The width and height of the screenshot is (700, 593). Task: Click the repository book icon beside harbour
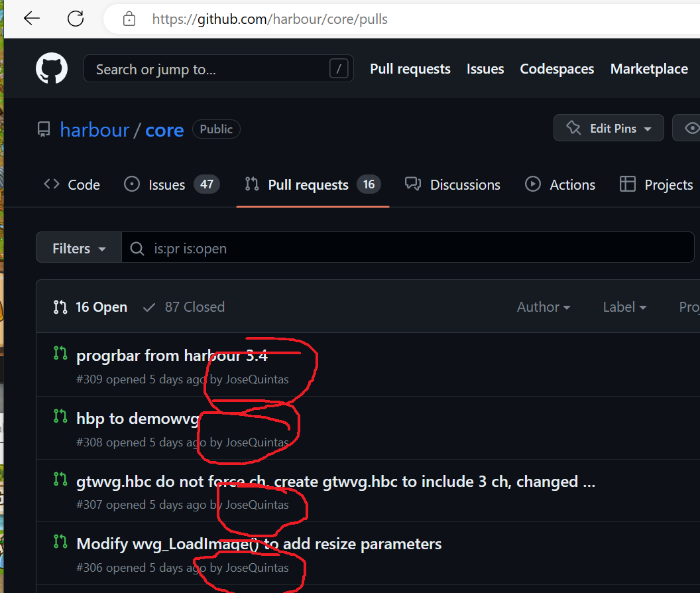[x=44, y=129]
